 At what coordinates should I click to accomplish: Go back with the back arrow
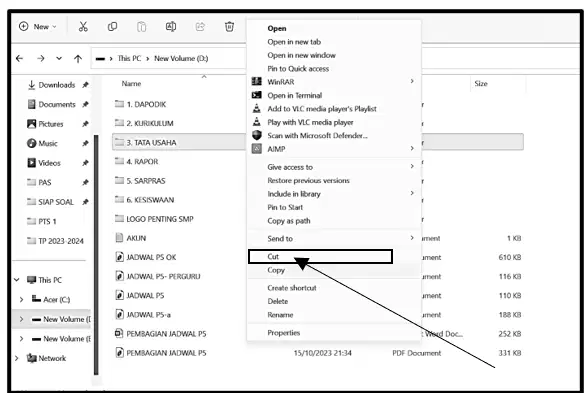20,58
